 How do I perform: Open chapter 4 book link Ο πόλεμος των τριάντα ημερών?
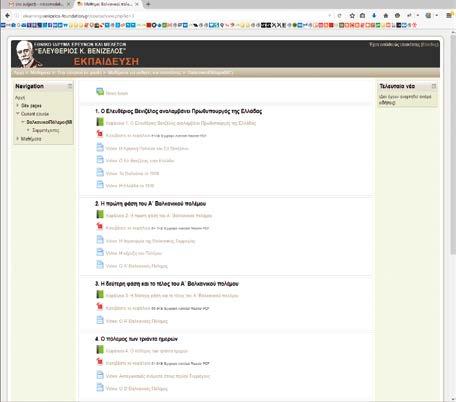pyautogui.click(x=147, y=351)
